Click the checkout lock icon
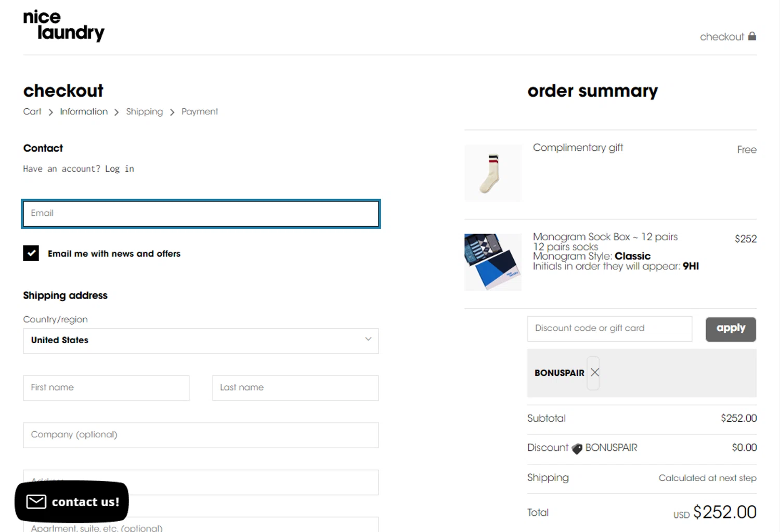 pos(752,36)
